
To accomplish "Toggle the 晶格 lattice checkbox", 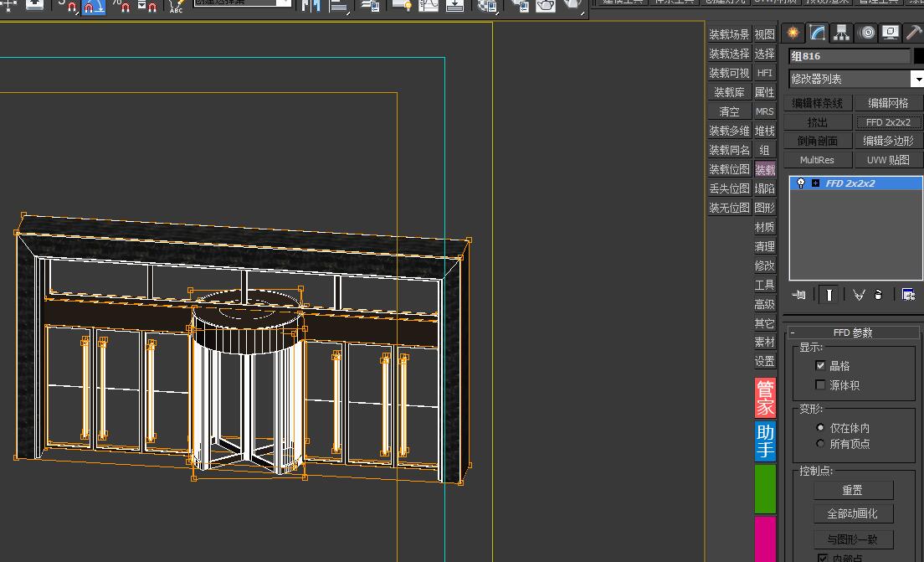I will pos(820,366).
